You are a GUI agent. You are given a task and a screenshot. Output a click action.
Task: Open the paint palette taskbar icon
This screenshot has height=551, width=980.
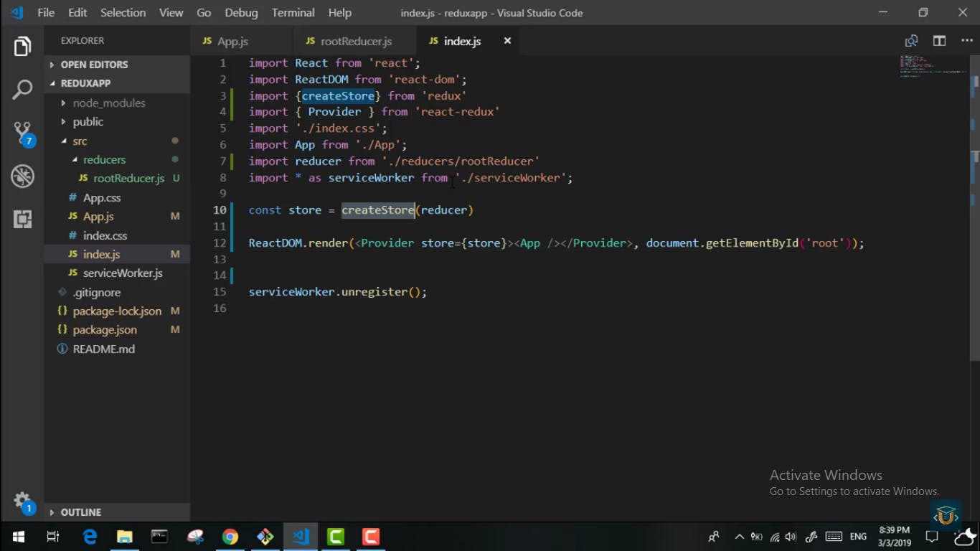click(195, 537)
